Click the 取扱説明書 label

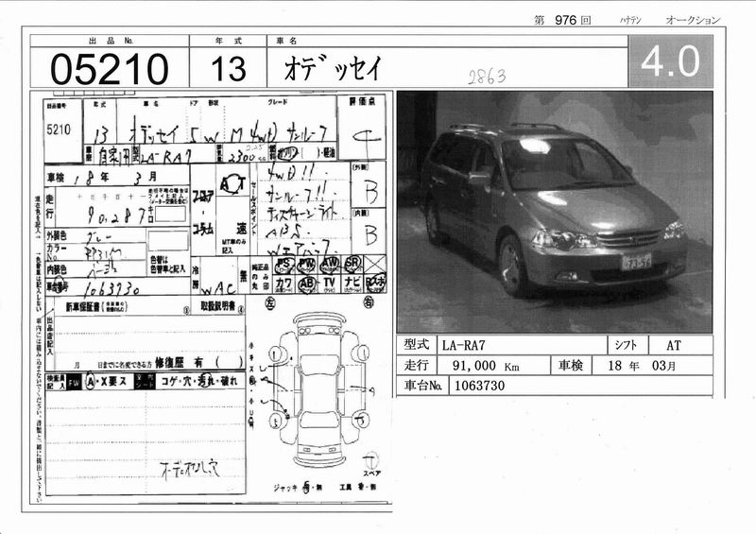tap(218, 306)
